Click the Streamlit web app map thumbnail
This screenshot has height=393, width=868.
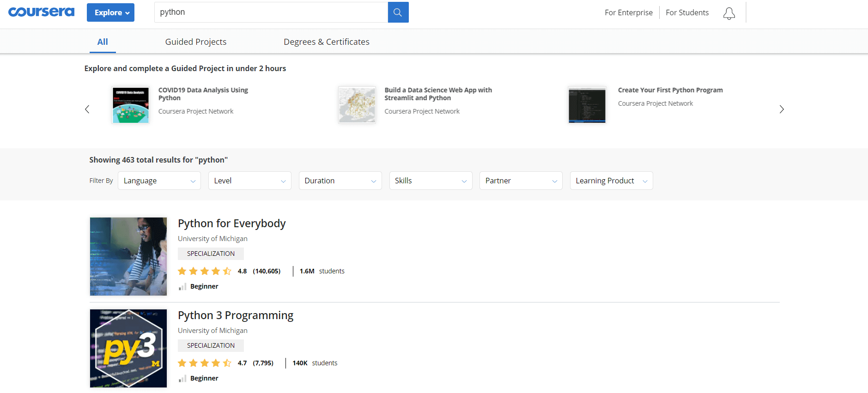pyautogui.click(x=357, y=105)
